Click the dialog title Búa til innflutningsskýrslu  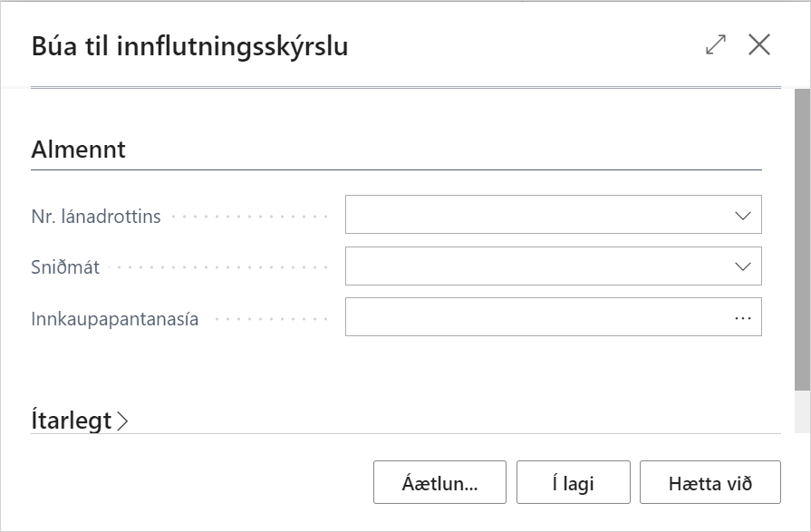point(189,46)
